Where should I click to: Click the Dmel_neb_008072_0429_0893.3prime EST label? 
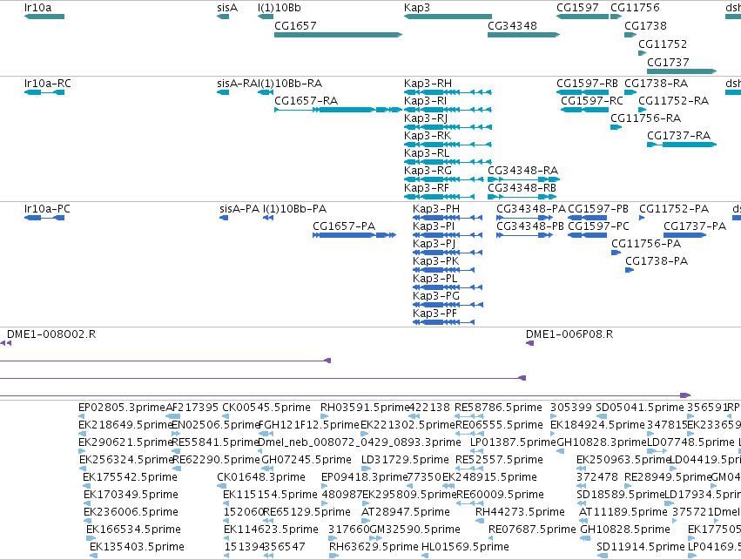point(360,442)
